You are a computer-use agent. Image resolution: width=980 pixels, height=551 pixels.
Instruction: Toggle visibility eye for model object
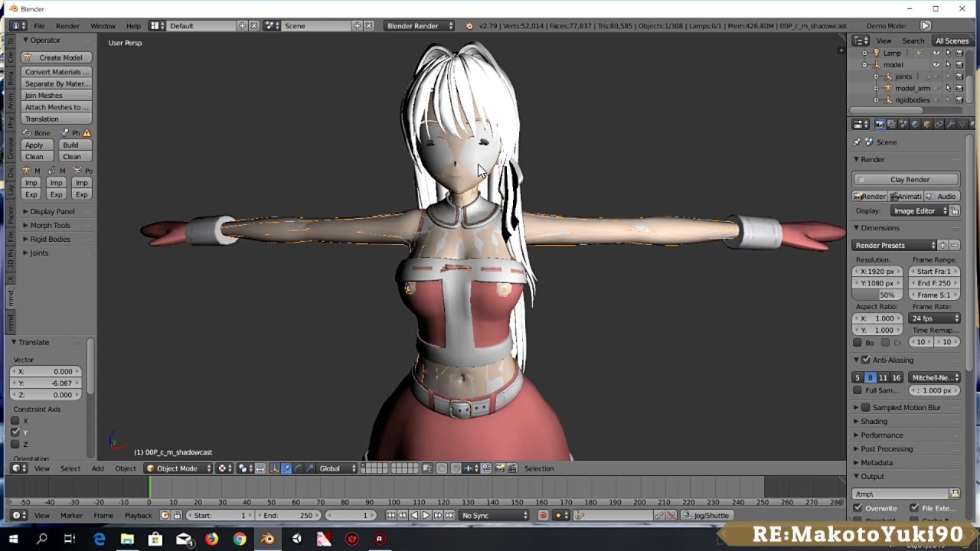[936, 64]
